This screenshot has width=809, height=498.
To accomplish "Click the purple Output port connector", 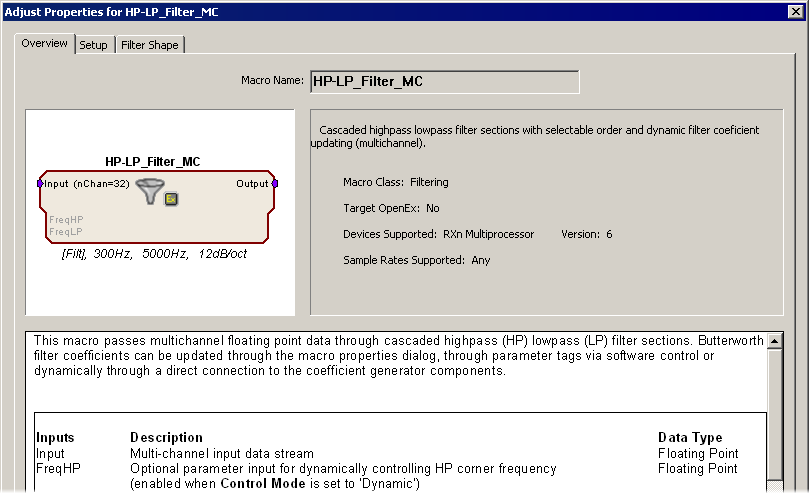I will pos(275,183).
